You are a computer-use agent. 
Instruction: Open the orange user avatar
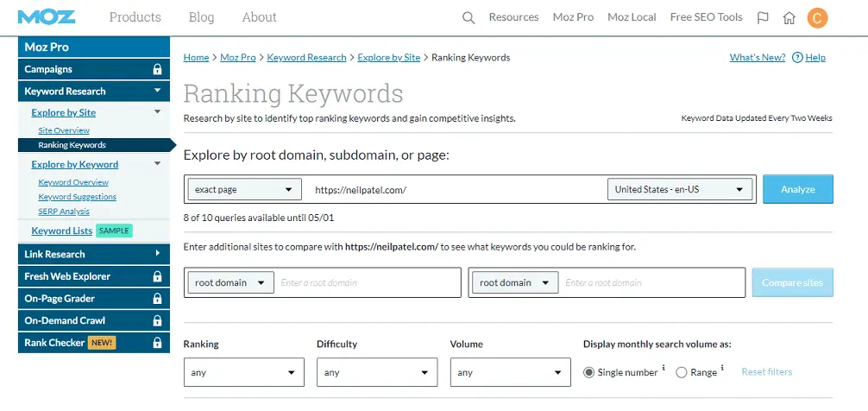(x=817, y=18)
